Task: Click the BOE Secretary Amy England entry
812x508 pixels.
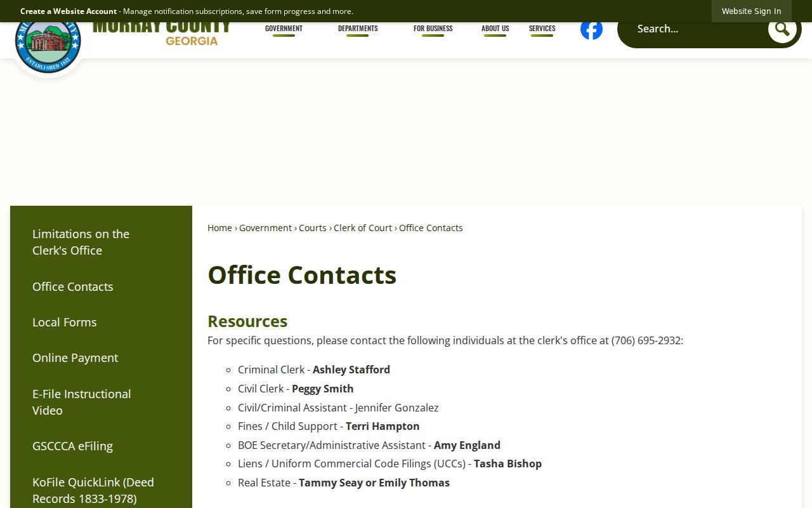Action: (369, 445)
